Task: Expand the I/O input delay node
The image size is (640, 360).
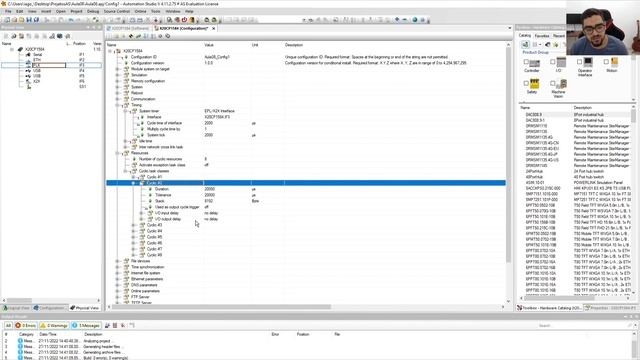Action: click(x=142, y=213)
